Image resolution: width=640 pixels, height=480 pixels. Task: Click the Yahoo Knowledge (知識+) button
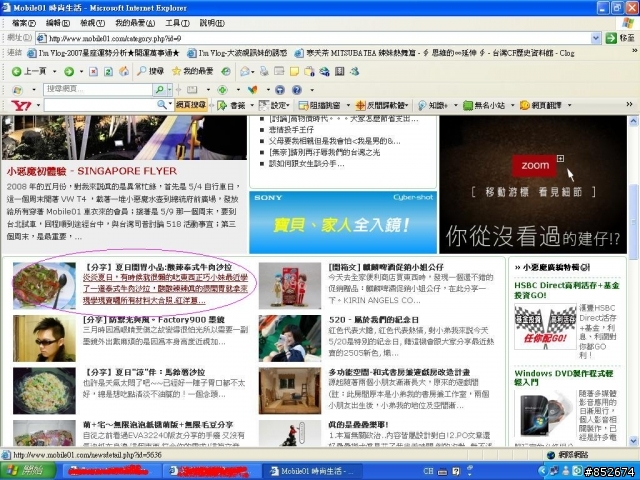coord(433,105)
